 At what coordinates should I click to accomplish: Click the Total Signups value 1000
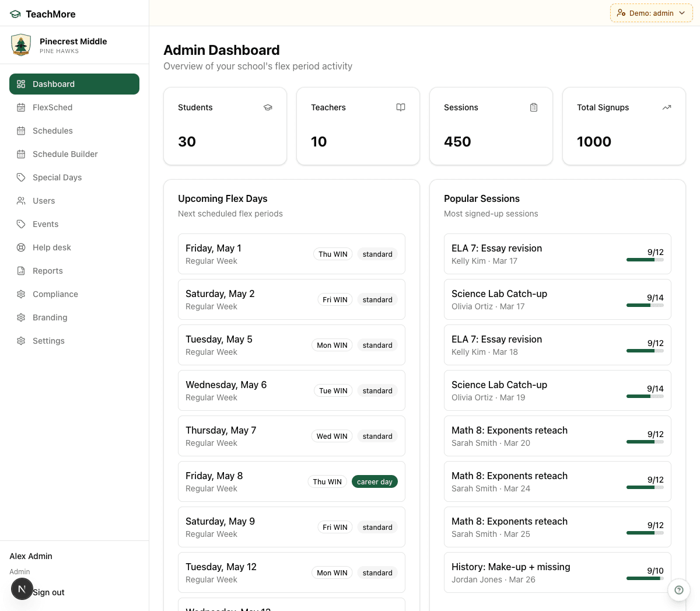594,142
